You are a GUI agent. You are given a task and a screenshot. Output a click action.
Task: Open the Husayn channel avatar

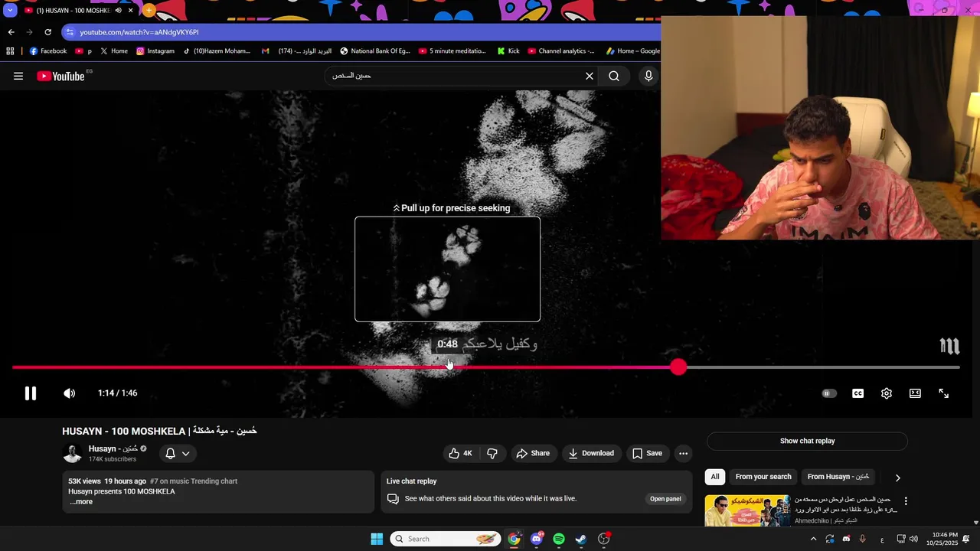pyautogui.click(x=72, y=453)
